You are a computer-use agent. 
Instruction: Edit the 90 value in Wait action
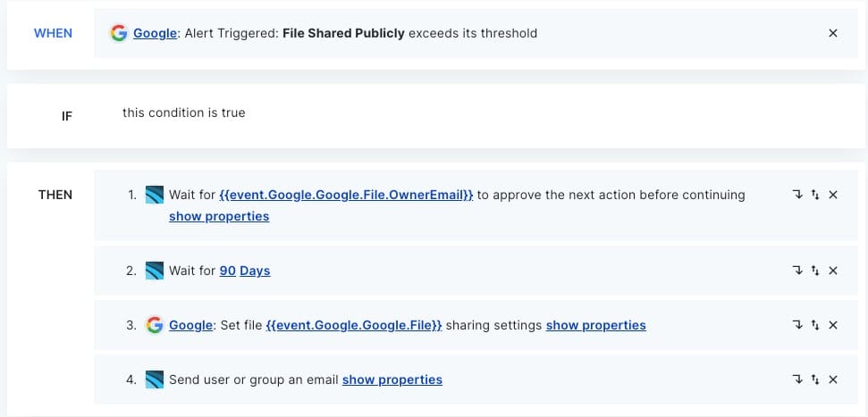227,271
